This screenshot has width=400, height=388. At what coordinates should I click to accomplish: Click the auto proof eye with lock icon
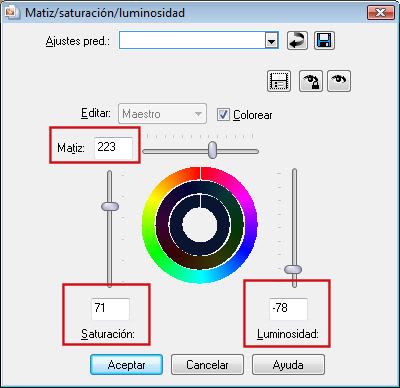tap(311, 81)
